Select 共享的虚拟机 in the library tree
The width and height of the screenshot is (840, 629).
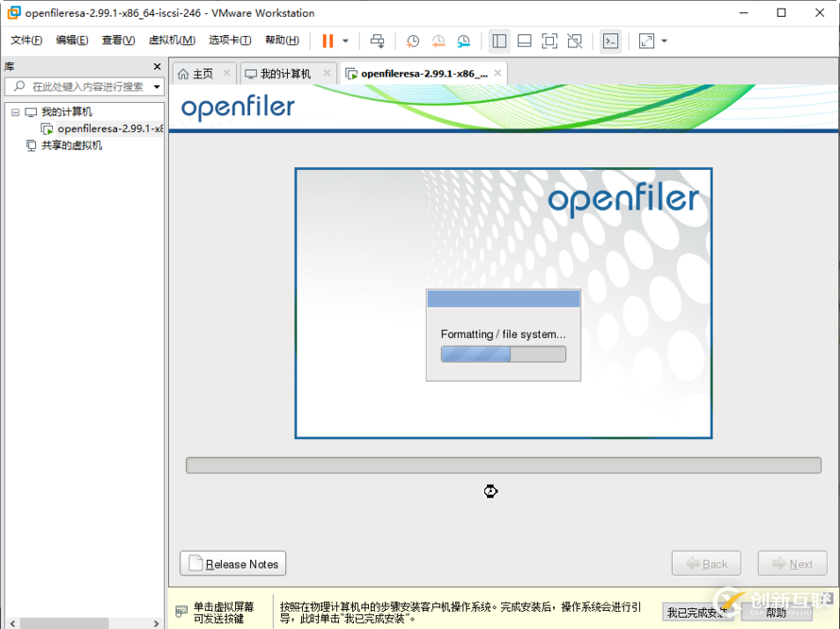click(72, 145)
